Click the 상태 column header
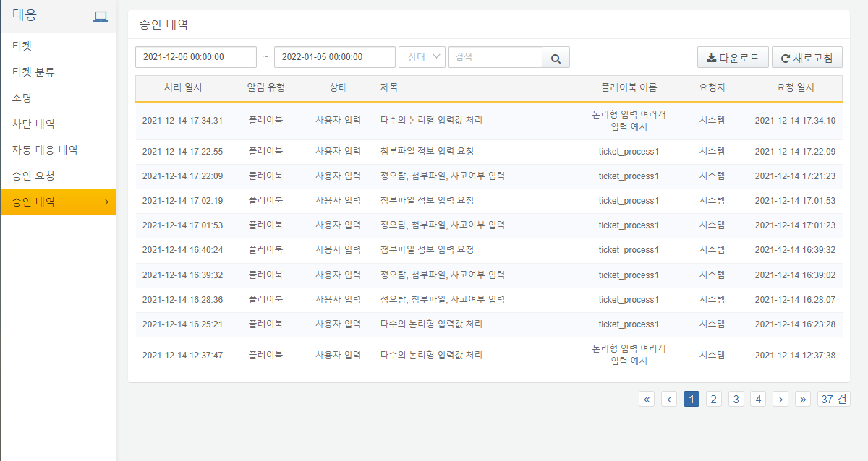 [338, 87]
